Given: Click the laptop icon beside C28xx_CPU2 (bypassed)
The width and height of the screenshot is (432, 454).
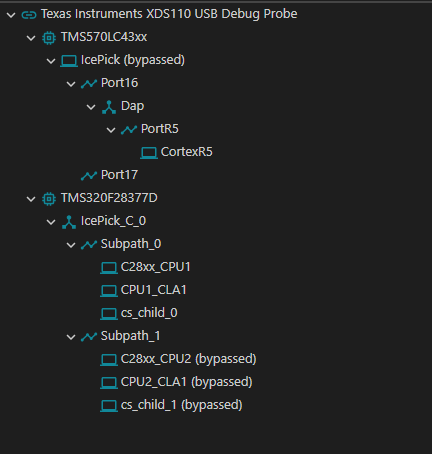Looking at the screenshot, I should tap(109, 360).
